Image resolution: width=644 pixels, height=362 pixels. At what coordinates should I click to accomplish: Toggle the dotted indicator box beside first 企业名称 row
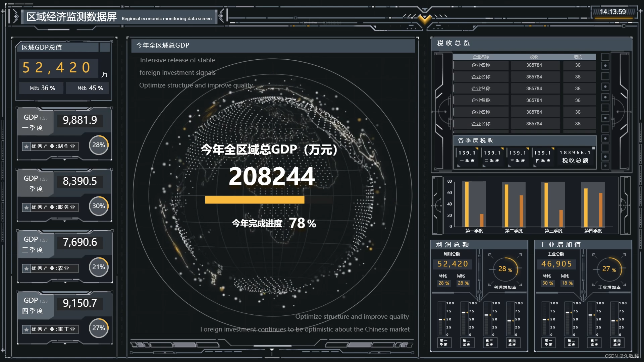[x=605, y=66]
